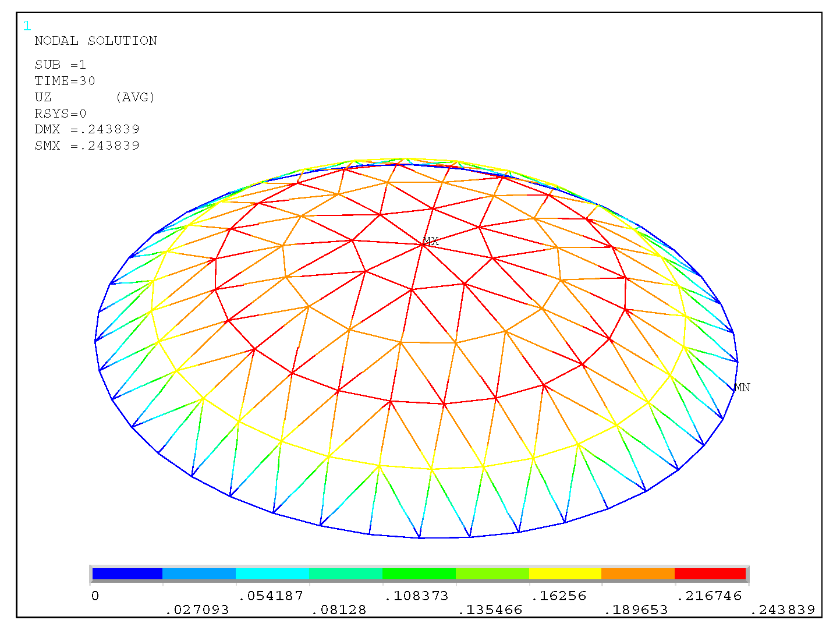Click the 0 legend minimum value
The height and width of the screenshot is (634, 840).
pos(95,596)
